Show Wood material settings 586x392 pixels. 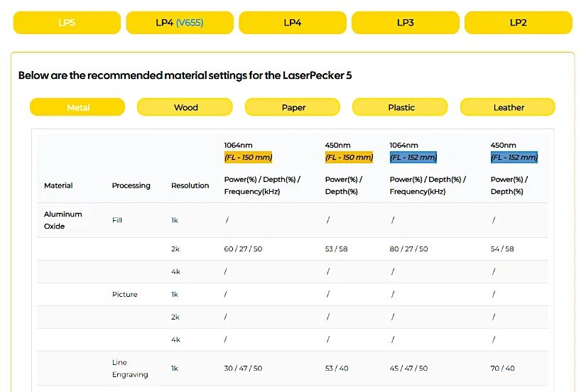point(185,107)
